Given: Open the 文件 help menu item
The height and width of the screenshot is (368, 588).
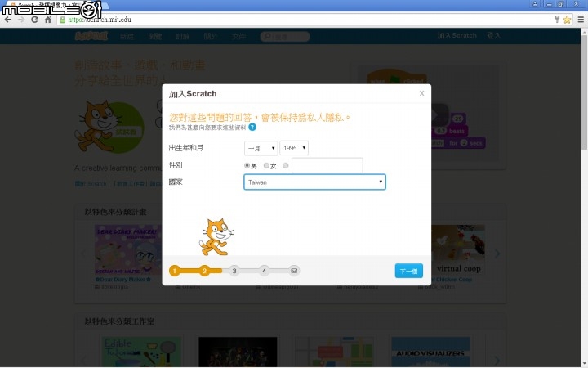Looking at the screenshot, I should click(238, 37).
